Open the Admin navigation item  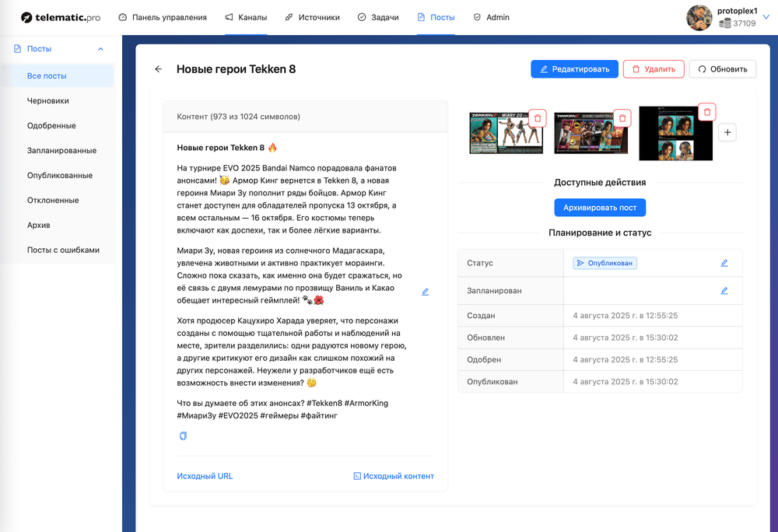(x=491, y=17)
